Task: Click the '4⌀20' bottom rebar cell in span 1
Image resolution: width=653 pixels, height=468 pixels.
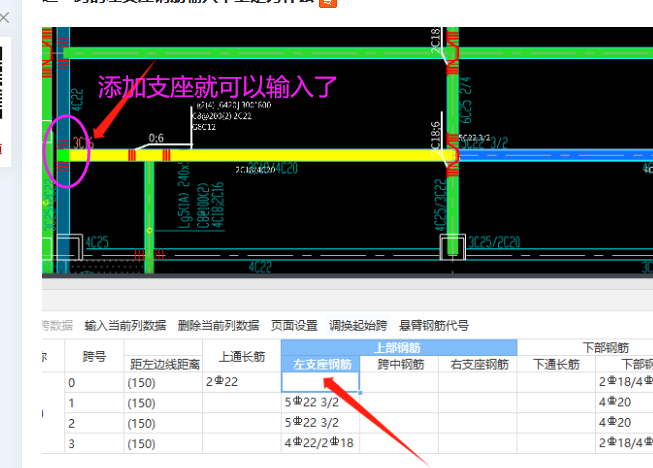Action: (624, 403)
